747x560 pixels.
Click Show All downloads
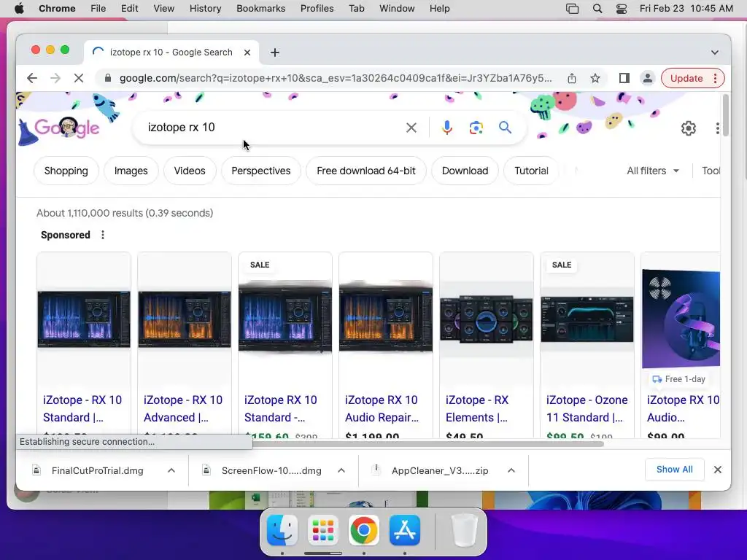(674, 470)
